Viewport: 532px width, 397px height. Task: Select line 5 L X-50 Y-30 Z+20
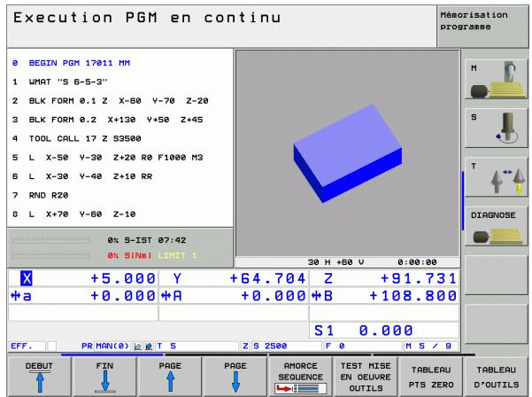point(107,158)
